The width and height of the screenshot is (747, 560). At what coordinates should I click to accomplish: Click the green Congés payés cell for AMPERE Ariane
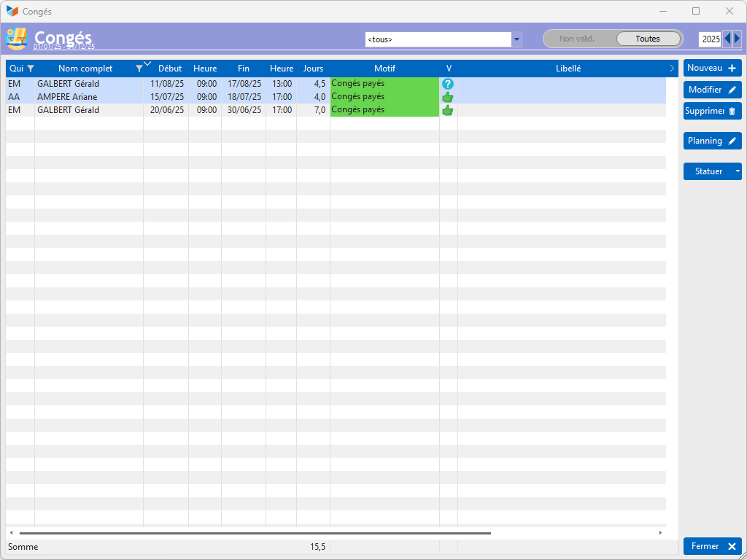[x=385, y=97]
